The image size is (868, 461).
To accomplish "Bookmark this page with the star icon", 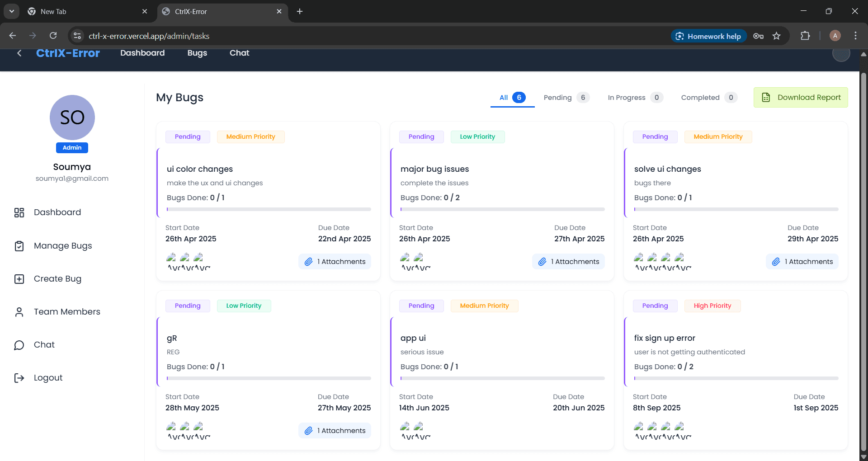I will click(x=776, y=36).
